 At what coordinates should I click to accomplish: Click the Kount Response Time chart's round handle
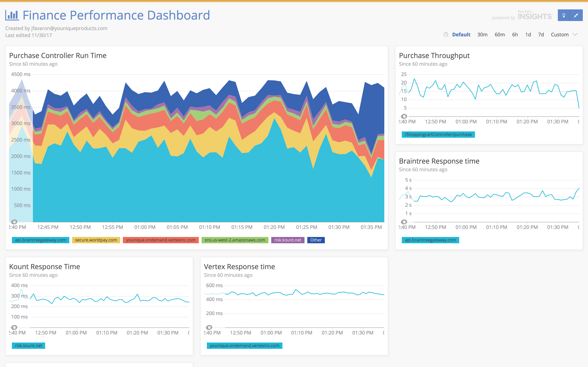coord(14,328)
